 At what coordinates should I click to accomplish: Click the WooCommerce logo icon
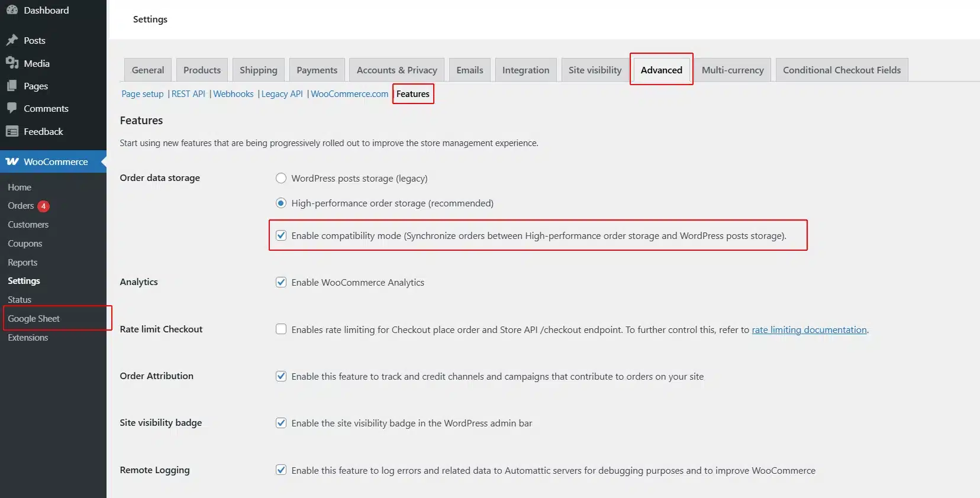pyautogui.click(x=12, y=161)
